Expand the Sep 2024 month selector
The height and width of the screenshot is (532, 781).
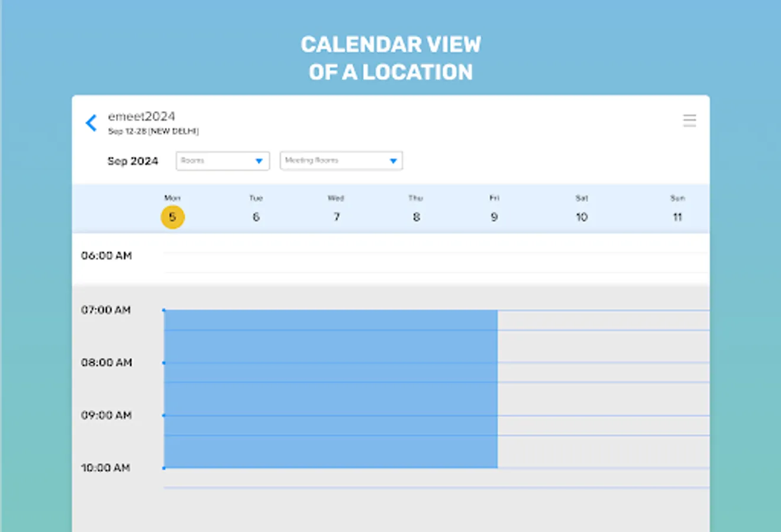(133, 161)
